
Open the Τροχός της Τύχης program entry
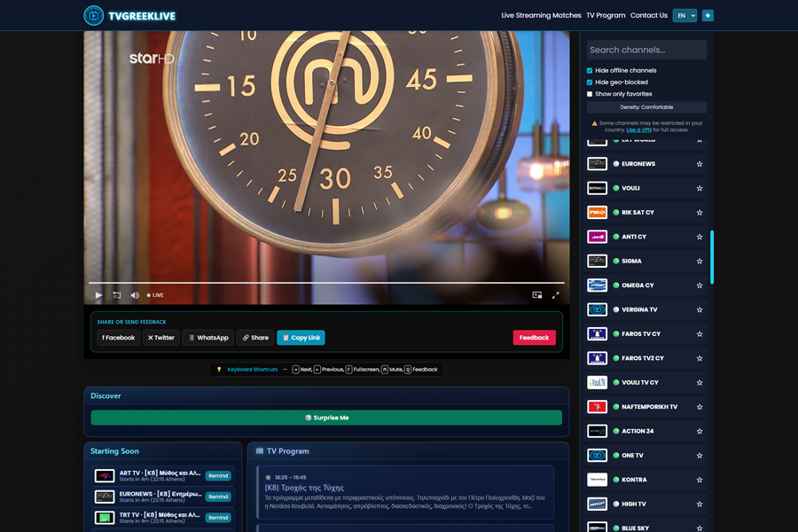405,492
